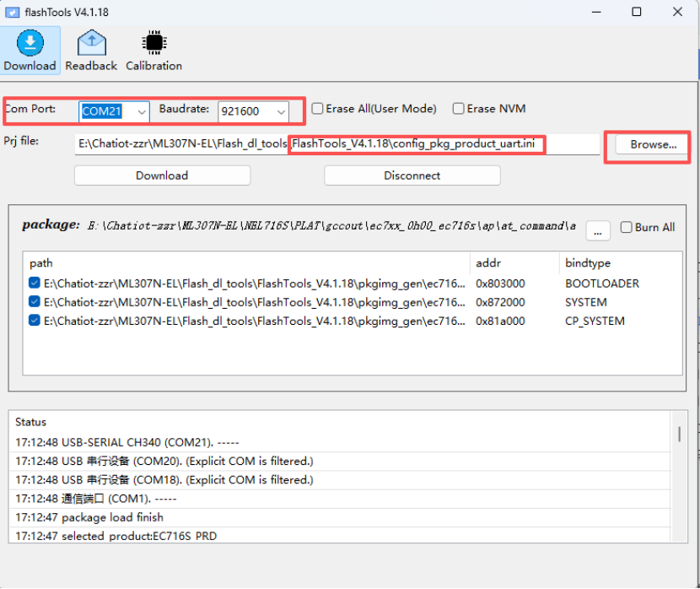Screen dimensions: 700x589
Task: Select the BOOTLOADER bindtype cell
Action: pyautogui.click(x=602, y=284)
